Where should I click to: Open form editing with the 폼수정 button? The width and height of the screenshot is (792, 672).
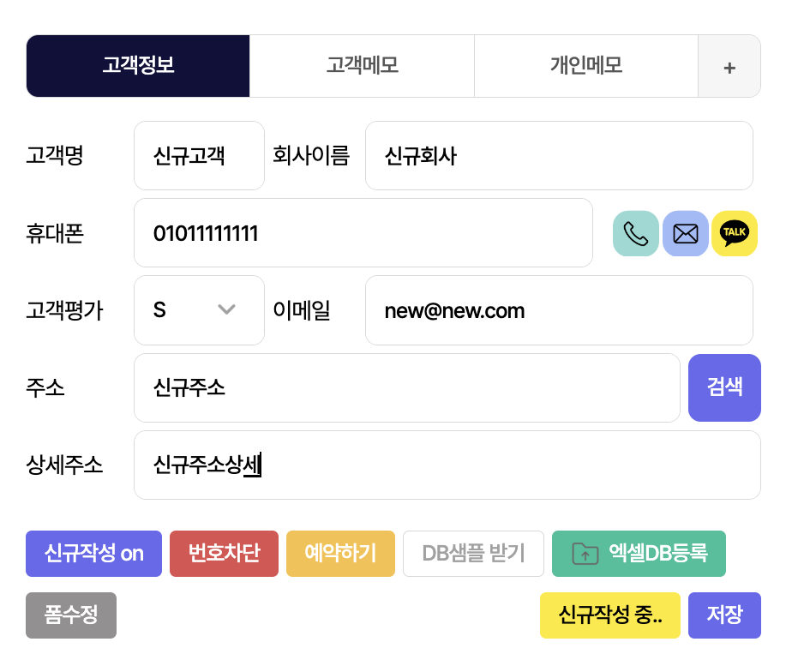[71, 615]
